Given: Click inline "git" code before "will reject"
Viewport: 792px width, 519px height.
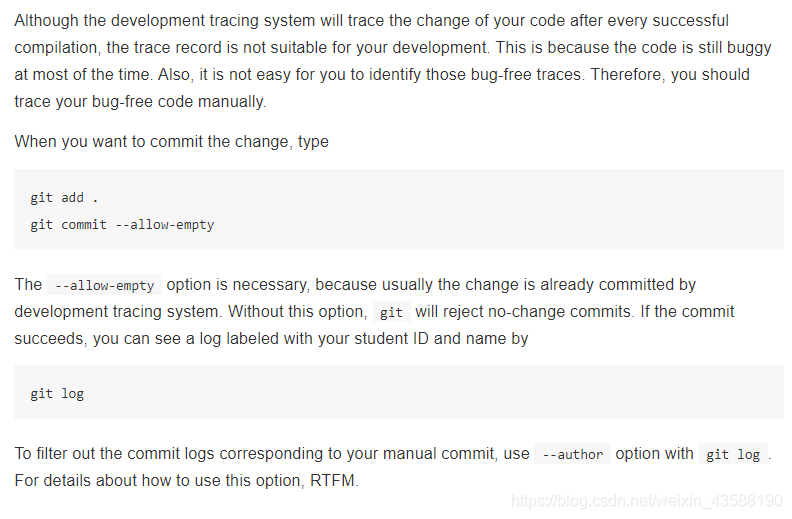Looking at the screenshot, I should pos(391,312).
